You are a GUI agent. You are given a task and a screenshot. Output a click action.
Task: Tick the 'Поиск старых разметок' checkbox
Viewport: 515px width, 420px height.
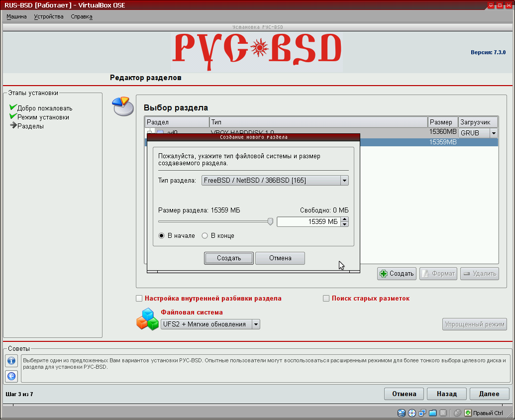[x=326, y=299]
